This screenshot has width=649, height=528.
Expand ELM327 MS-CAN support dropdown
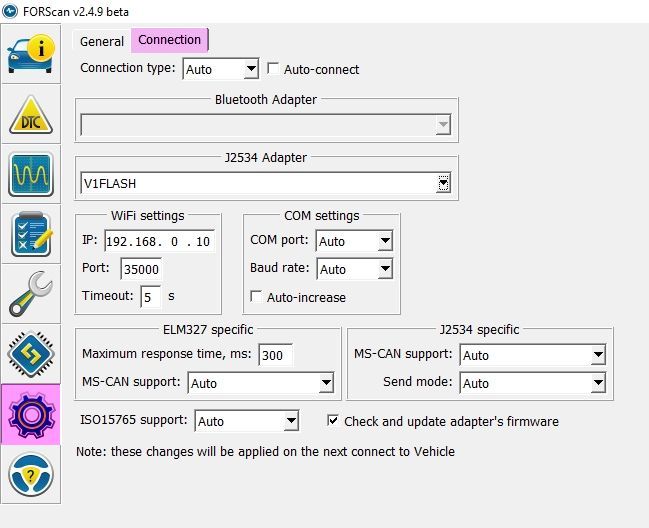(x=261, y=383)
